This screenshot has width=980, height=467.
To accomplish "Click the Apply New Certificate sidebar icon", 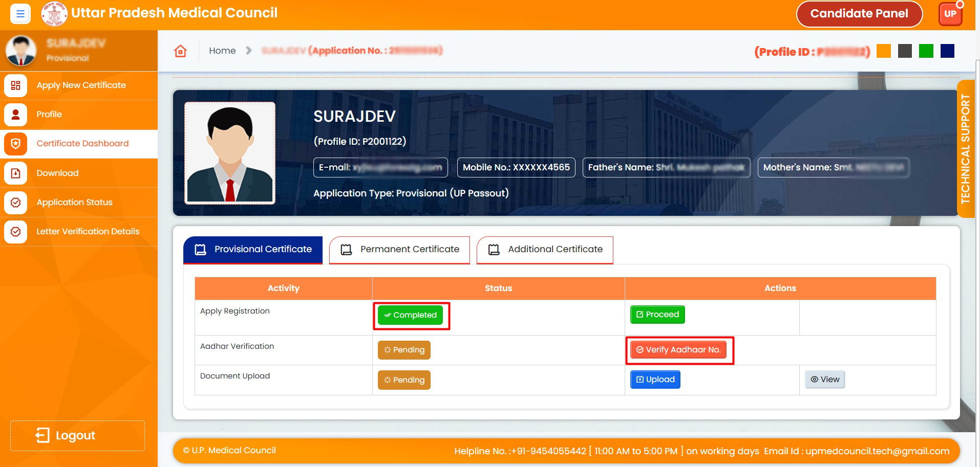I will pos(16,85).
